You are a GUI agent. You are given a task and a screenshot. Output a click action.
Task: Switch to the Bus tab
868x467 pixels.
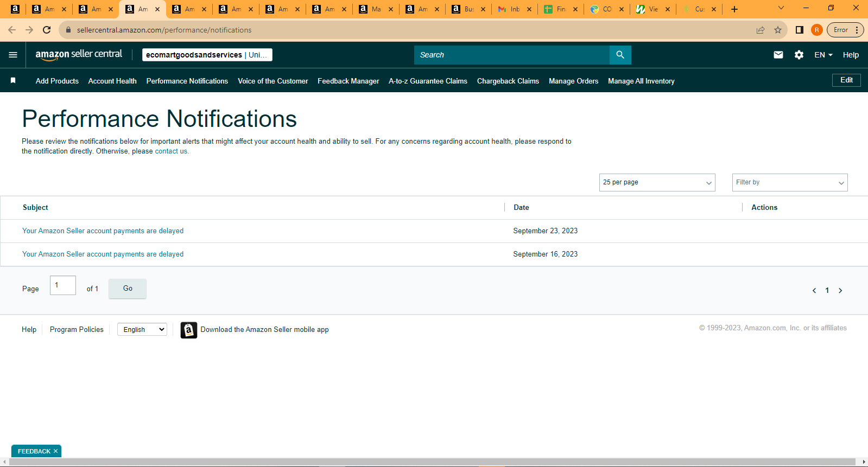(468, 9)
